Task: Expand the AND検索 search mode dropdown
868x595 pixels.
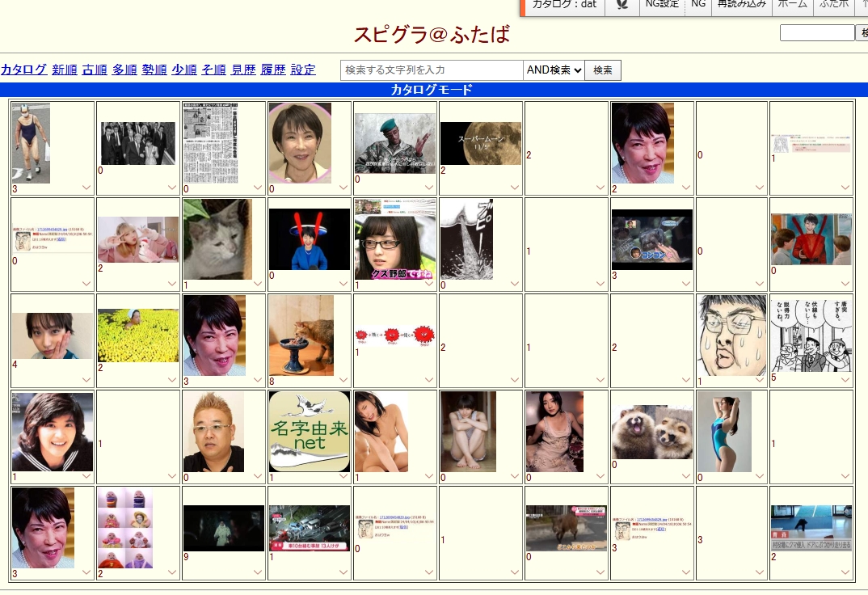Action: pyautogui.click(x=554, y=70)
